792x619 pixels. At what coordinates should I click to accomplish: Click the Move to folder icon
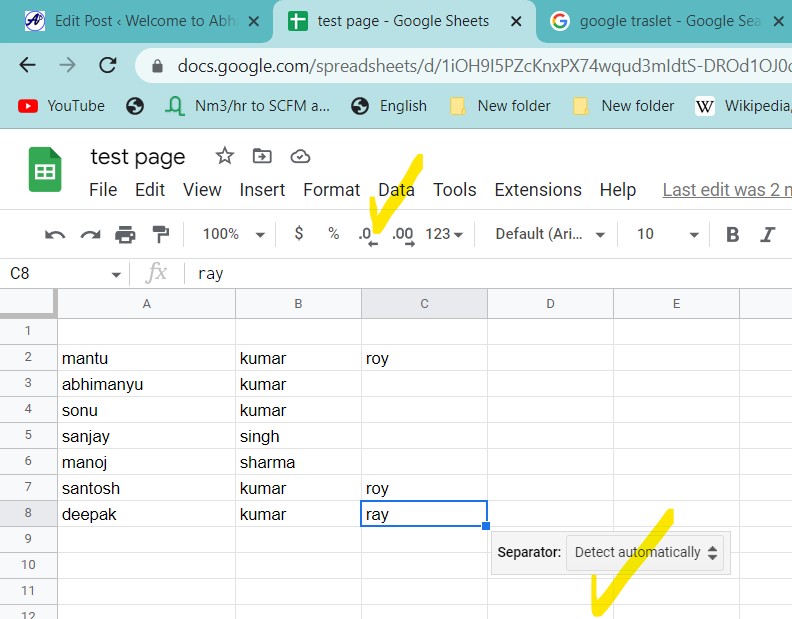[262, 156]
